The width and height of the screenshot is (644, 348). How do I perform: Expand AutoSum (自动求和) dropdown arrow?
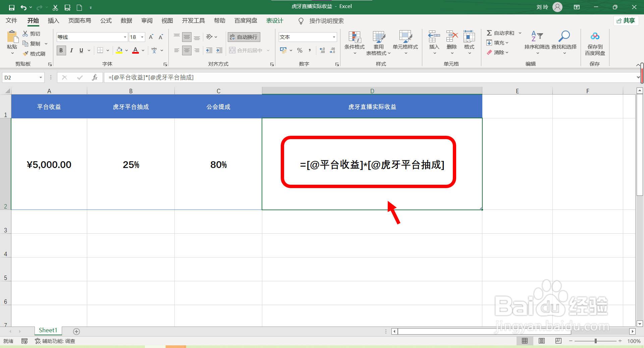click(x=520, y=33)
